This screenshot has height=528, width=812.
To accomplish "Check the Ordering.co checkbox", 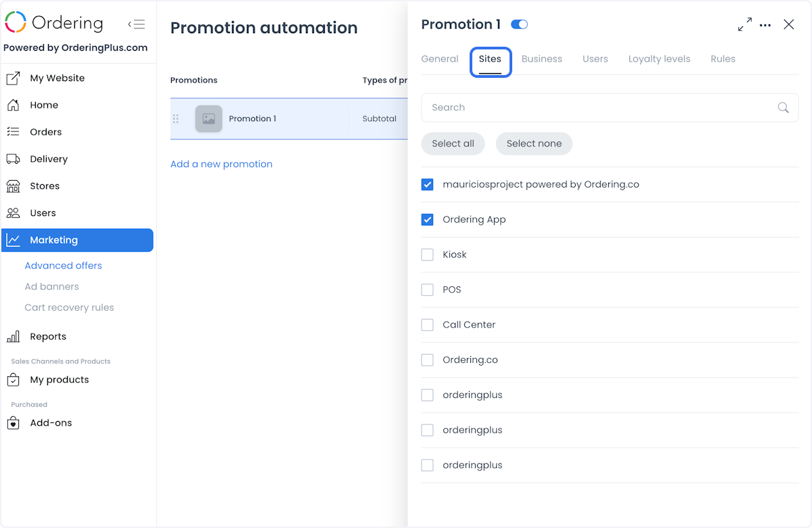I will coord(428,360).
